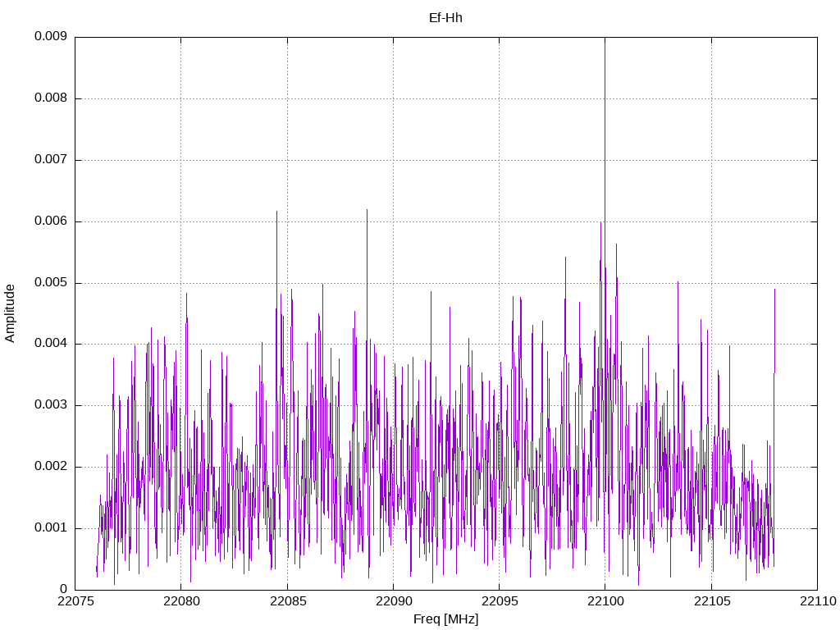
Task: Click the 22085 tick label on x-axis
Action: click(x=287, y=601)
